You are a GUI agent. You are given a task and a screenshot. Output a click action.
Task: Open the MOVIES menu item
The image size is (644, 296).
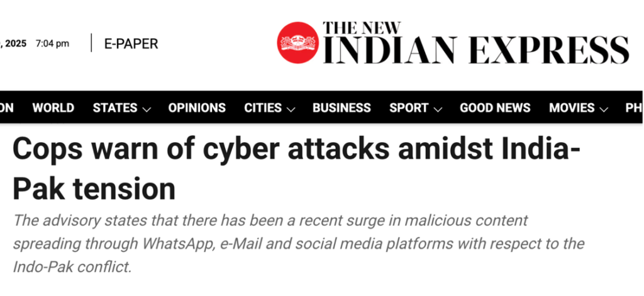[572, 108]
